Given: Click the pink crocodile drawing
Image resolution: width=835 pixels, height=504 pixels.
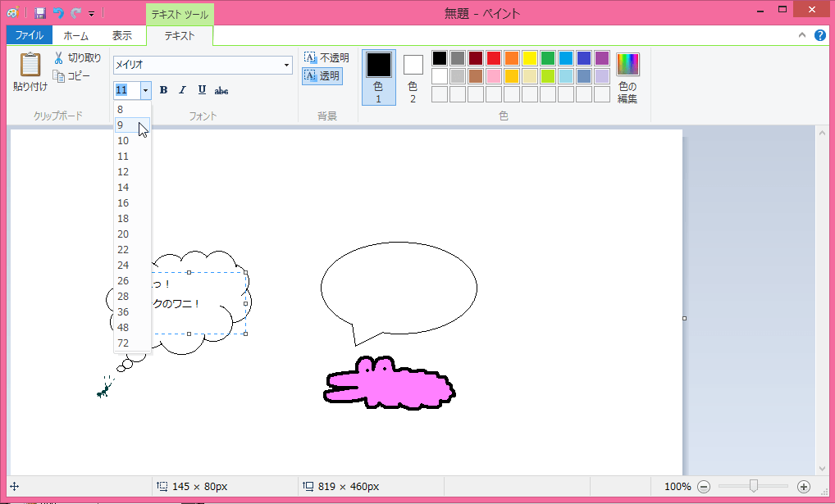Looking at the screenshot, I should pos(390,384).
